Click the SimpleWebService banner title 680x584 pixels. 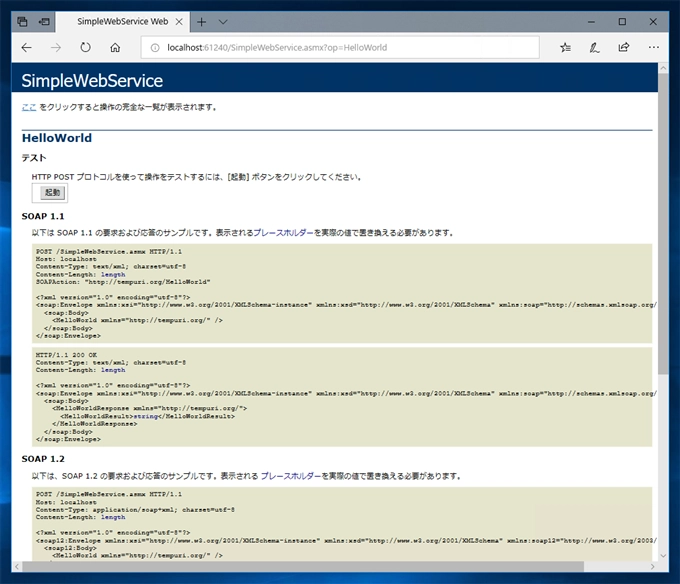click(92, 81)
